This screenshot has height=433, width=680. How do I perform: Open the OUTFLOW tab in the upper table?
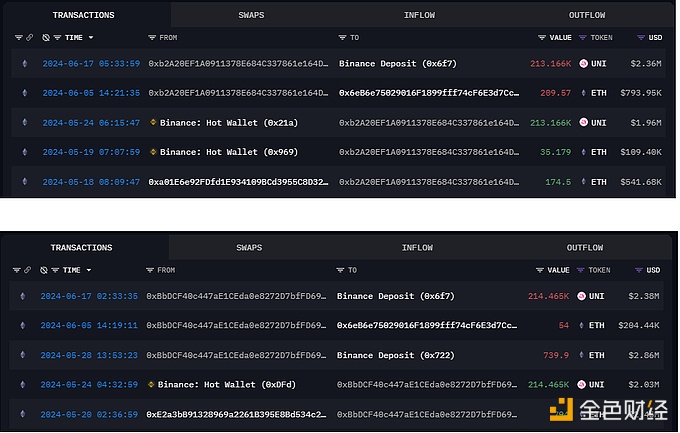[x=587, y=15]
